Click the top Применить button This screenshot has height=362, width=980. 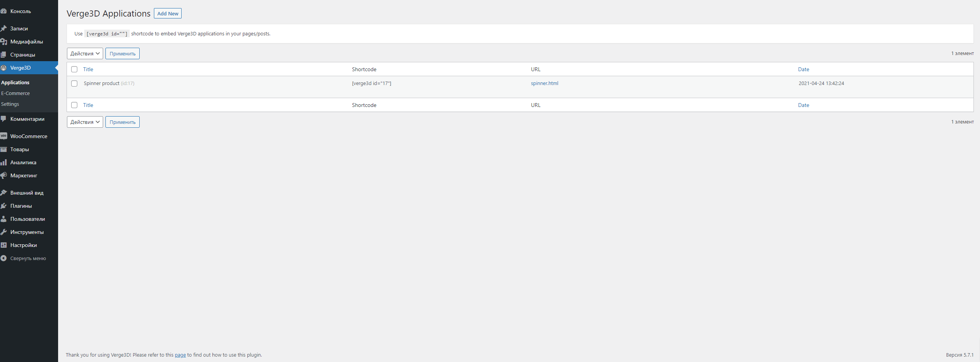(122, 53)
